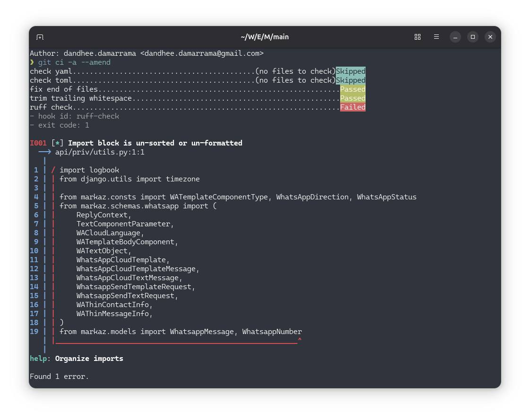
Task: Show the tab overview grid
Action: click(x=418, y=37)
